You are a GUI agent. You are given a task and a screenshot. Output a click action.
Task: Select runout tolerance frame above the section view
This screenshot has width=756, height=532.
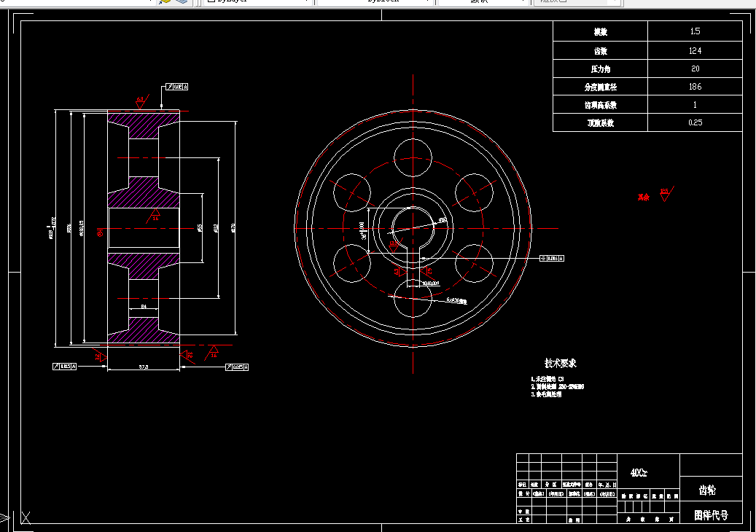click(x=177, y=87)
